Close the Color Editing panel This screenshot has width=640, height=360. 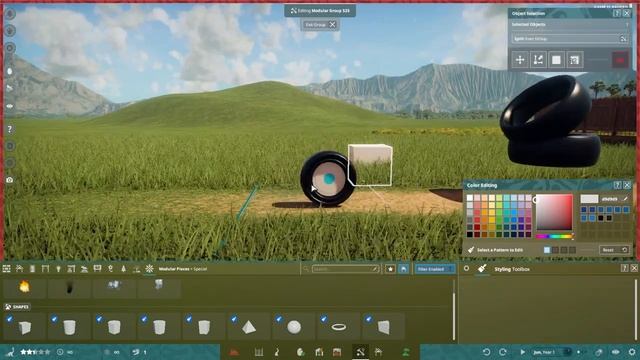point(627,185)
